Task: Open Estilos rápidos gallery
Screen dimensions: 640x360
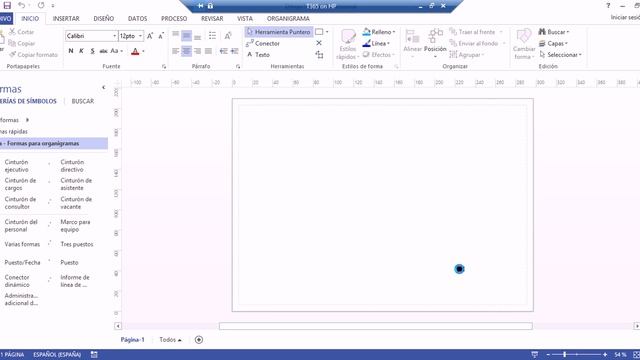Action: click(348, 44)
